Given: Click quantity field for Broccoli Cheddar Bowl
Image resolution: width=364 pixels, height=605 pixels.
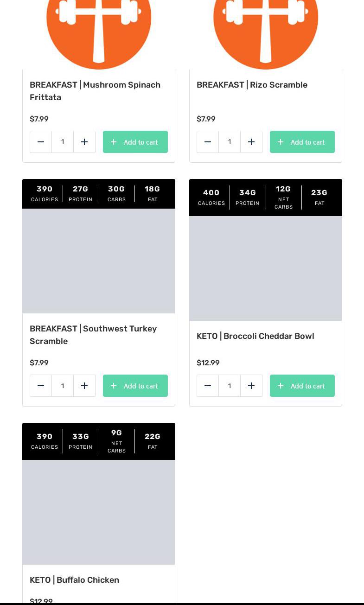Looking at the screenshot, I should tap(230, 386).
